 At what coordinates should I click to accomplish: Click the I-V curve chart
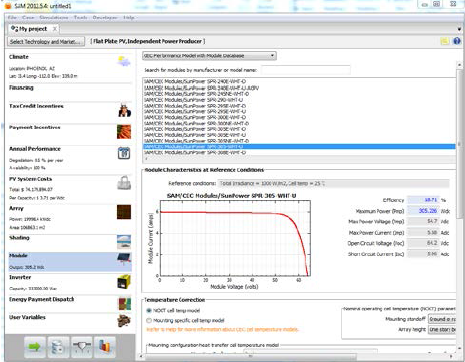click(x=235, y=238)
